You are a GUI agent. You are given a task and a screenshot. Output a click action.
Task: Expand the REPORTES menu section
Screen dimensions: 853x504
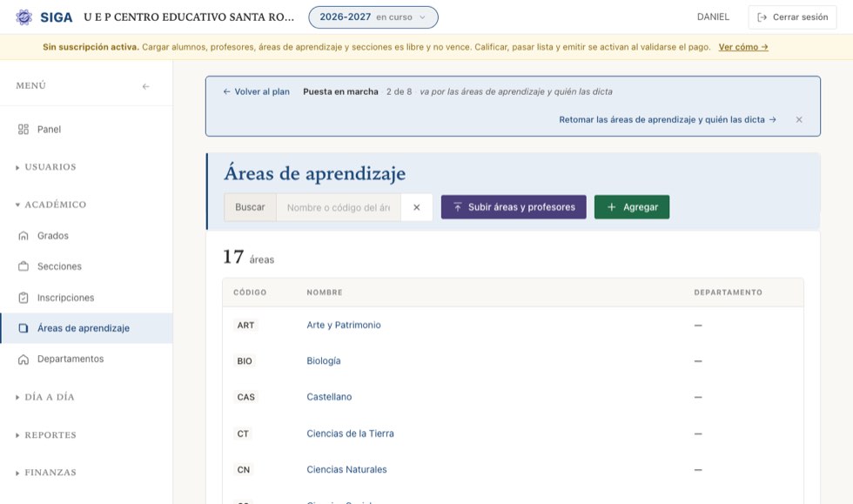(46, 435)
